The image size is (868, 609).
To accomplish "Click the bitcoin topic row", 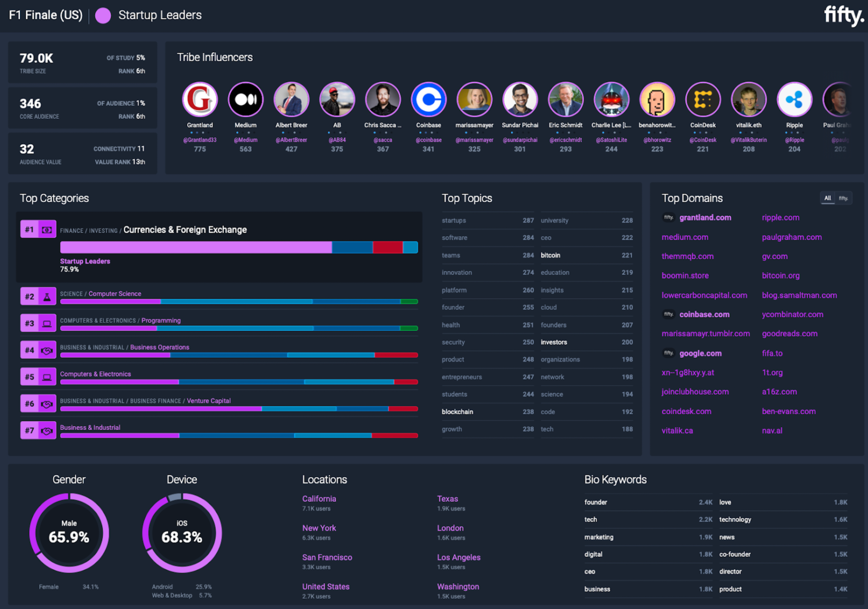I will click(x=586, y=255).
